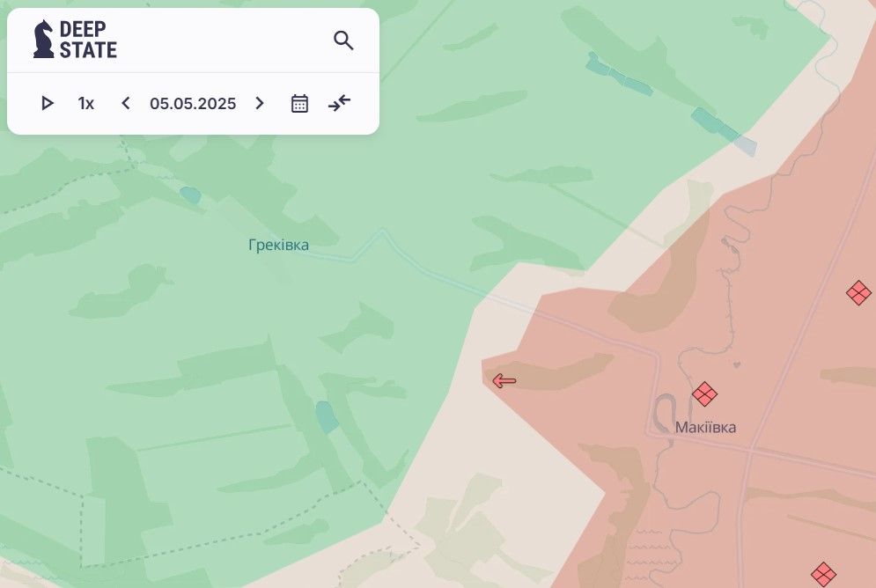Select the Греківка village label

click(278, 246)
